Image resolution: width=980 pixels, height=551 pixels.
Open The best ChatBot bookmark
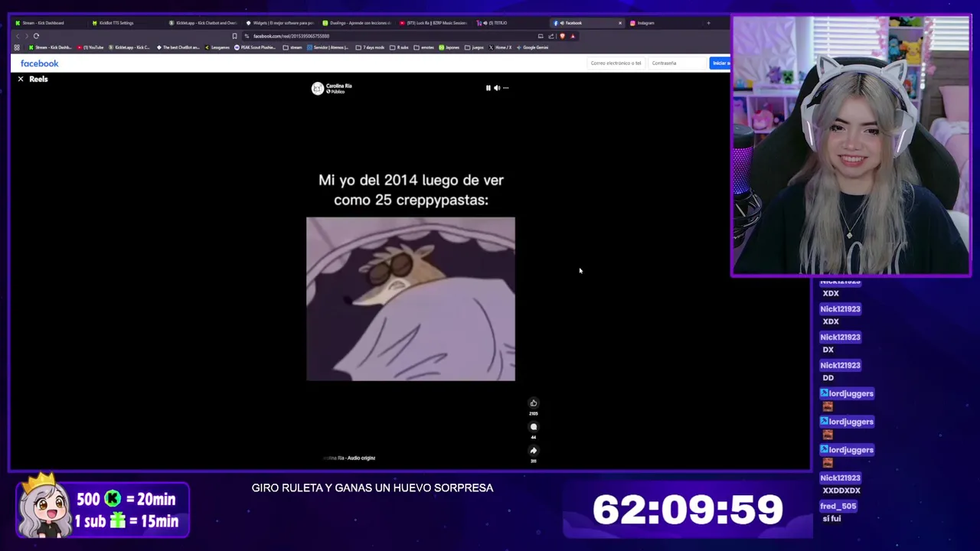click(x=178, y=47)
